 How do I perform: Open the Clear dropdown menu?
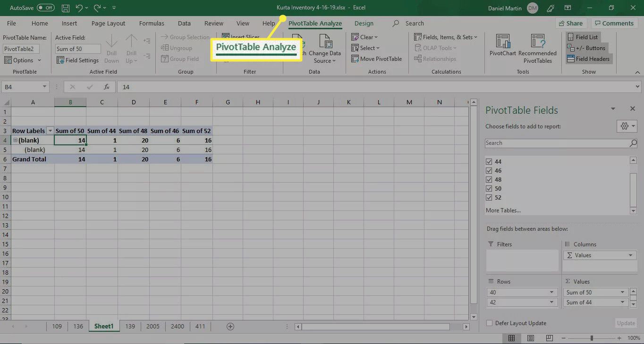364,36
